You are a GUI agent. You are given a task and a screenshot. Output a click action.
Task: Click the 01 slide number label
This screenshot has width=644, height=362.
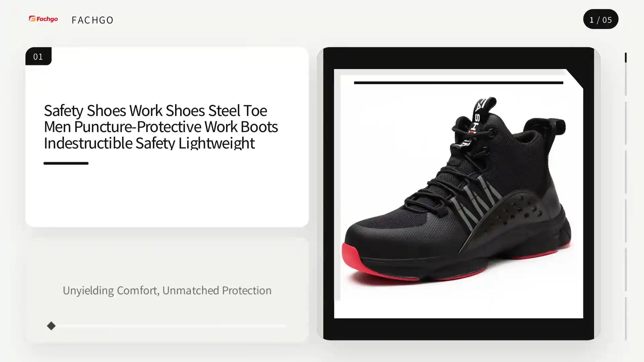click(38, 56)
